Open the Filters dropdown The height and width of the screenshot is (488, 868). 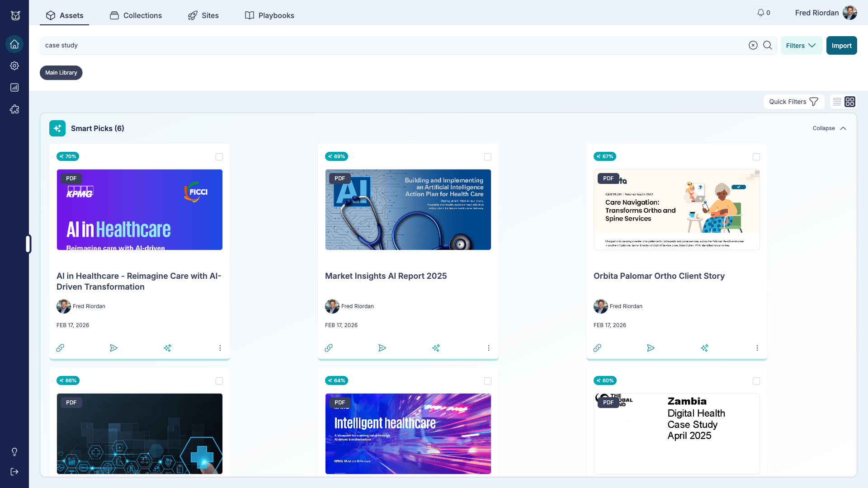coord(801,45)
